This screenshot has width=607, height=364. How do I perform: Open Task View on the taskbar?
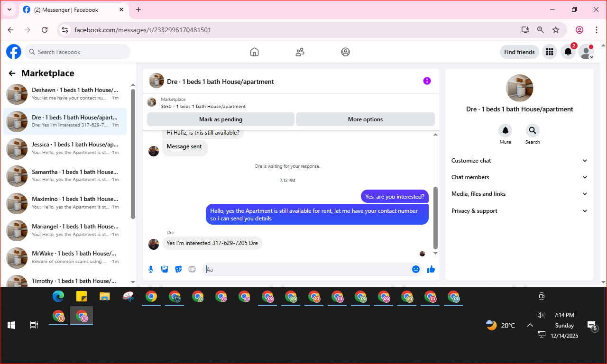[34, 325]
